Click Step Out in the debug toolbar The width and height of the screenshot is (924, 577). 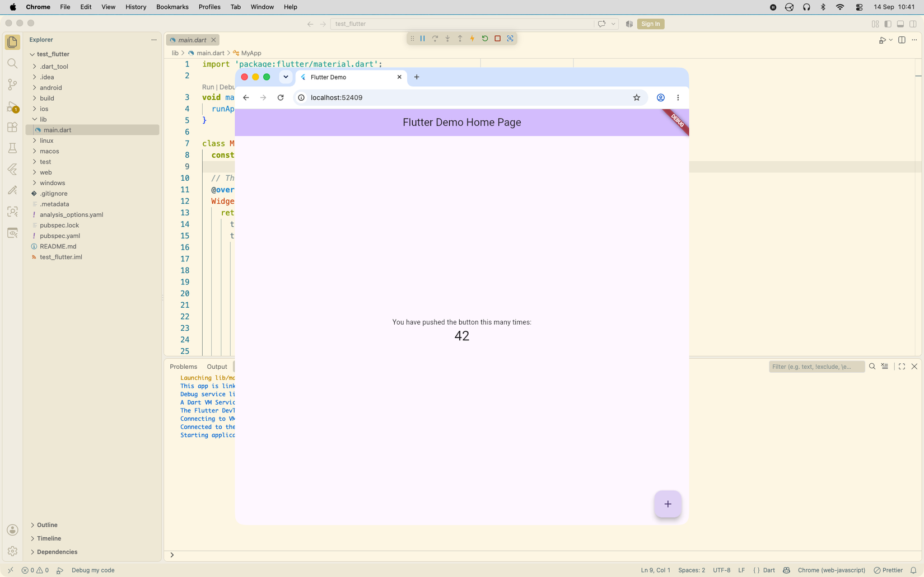460,39
